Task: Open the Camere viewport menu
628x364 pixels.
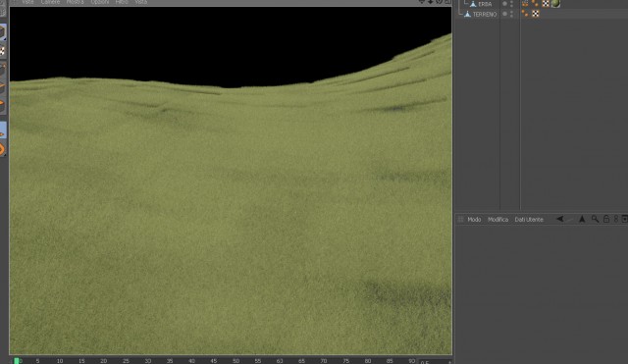Action: pyautogui.click(x=50, y=2)
